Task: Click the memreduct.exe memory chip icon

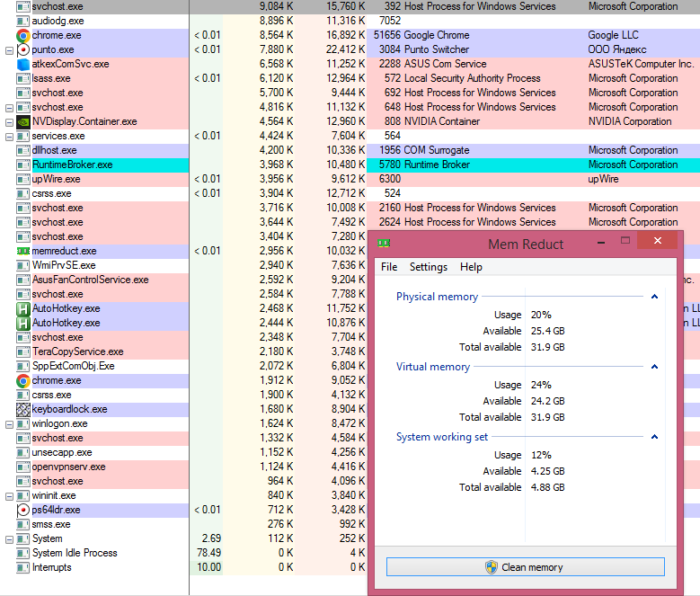Action: tap(23, 251)
